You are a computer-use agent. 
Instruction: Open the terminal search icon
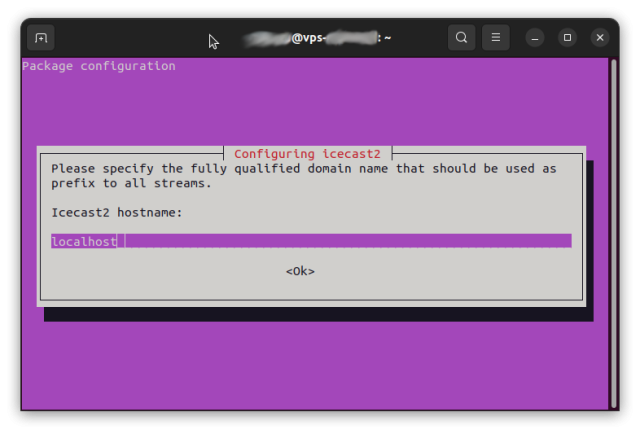click(461, 38)
